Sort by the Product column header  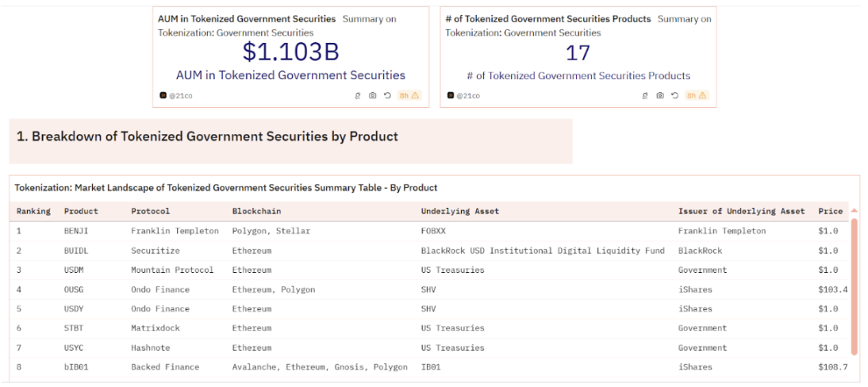pyautogui.click(x=81, y=211)
